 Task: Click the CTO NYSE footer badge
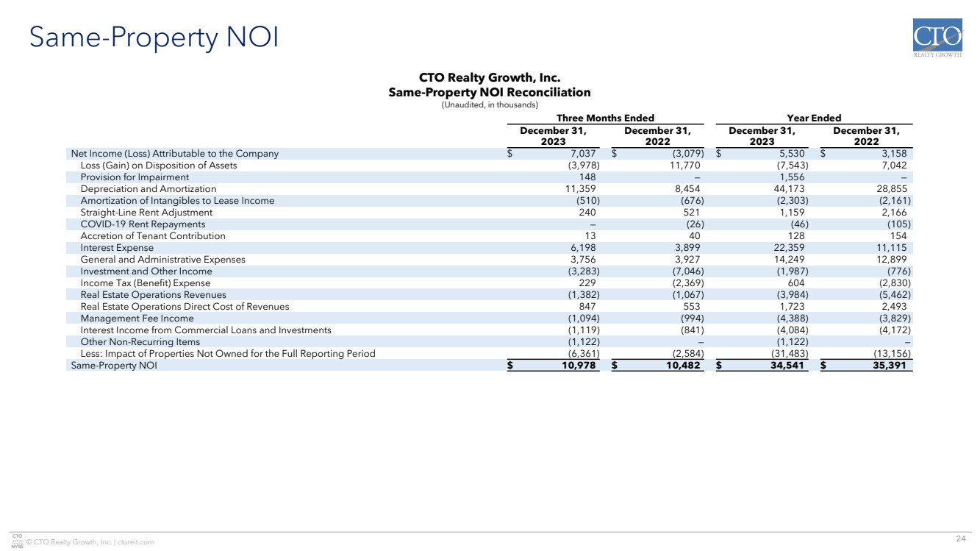click(x=18, y=541)
